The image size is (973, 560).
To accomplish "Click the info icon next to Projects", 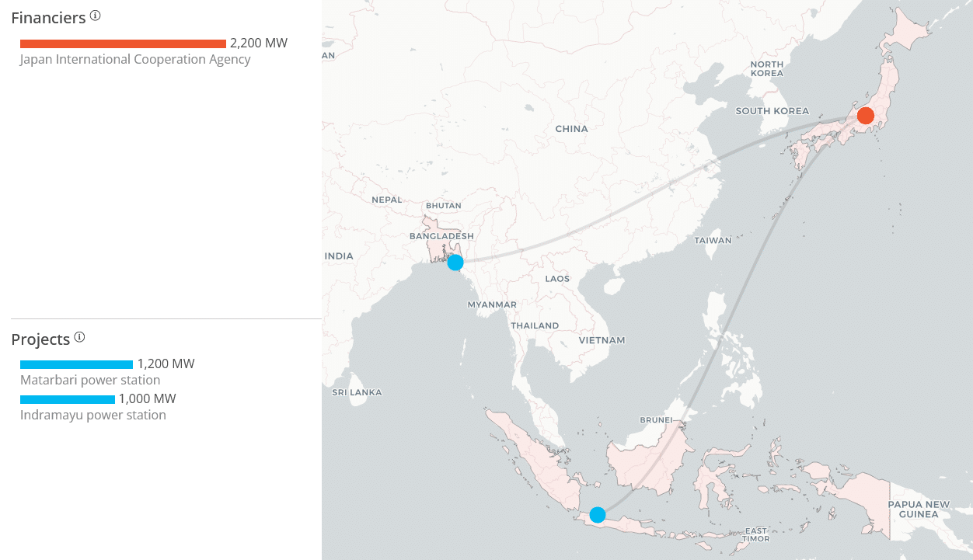I will [x=79, y=338].
